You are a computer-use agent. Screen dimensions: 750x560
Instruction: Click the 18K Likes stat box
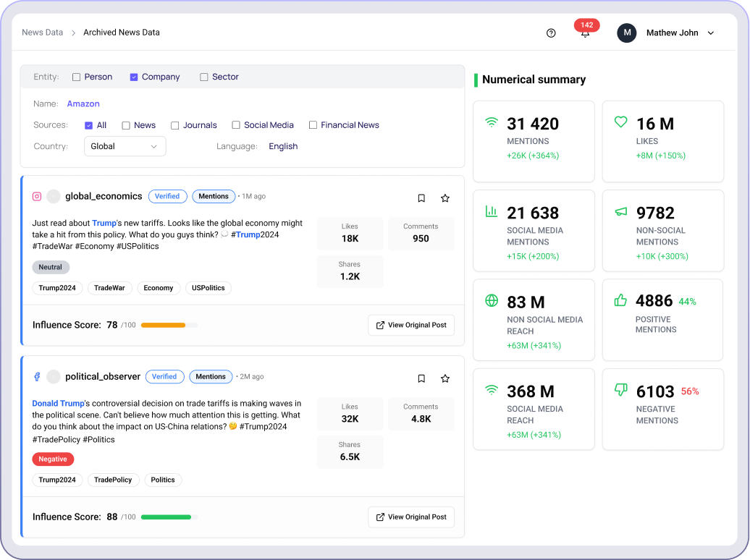pos(350,234)
